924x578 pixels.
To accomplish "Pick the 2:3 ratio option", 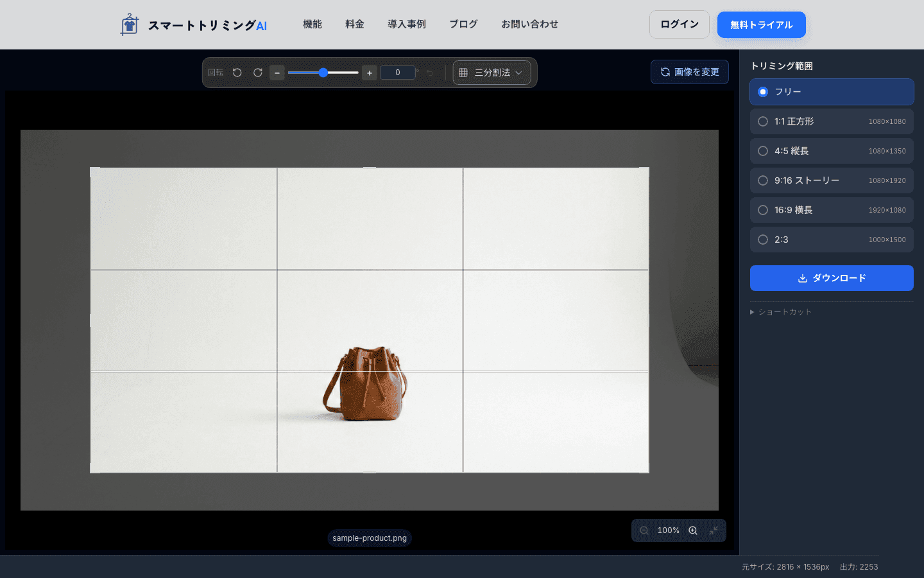I will tap(832, 240).
